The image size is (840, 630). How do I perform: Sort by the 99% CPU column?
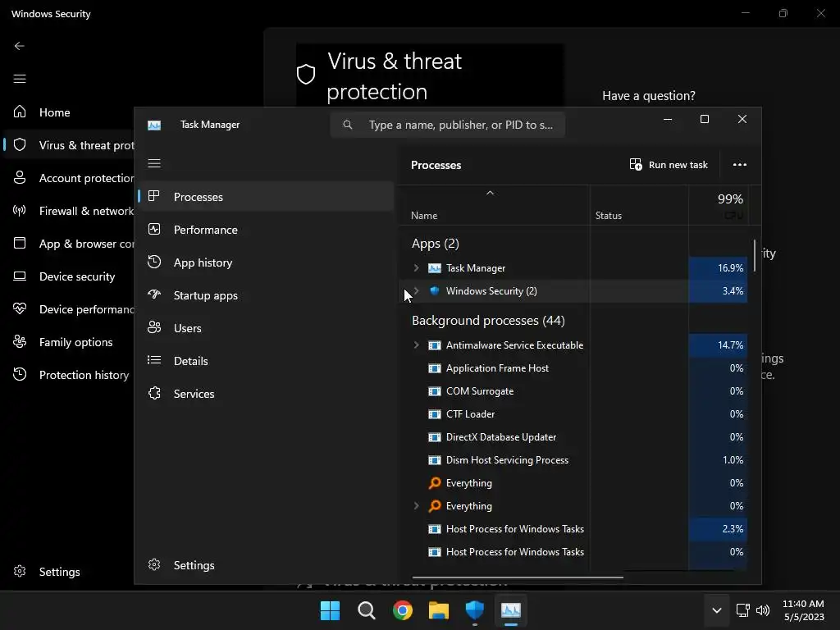[x=718, y=206]
